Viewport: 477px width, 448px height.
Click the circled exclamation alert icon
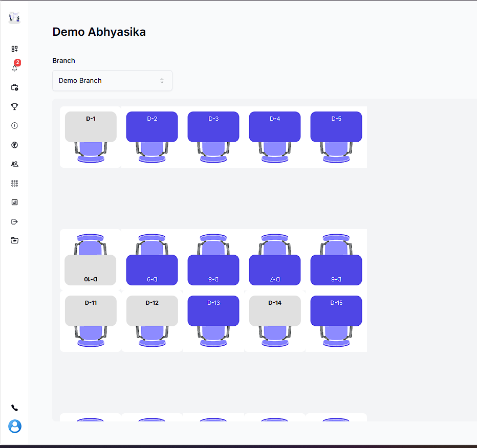tap(15, 125)
